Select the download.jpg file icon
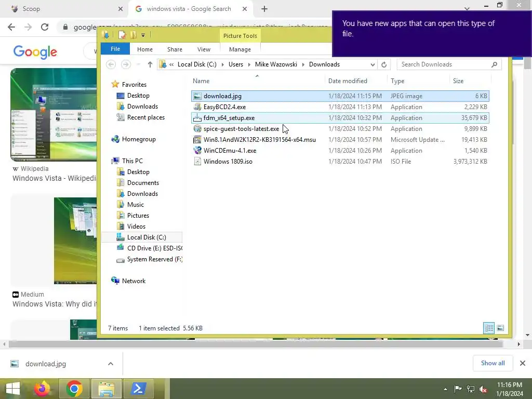 point(197,96)
